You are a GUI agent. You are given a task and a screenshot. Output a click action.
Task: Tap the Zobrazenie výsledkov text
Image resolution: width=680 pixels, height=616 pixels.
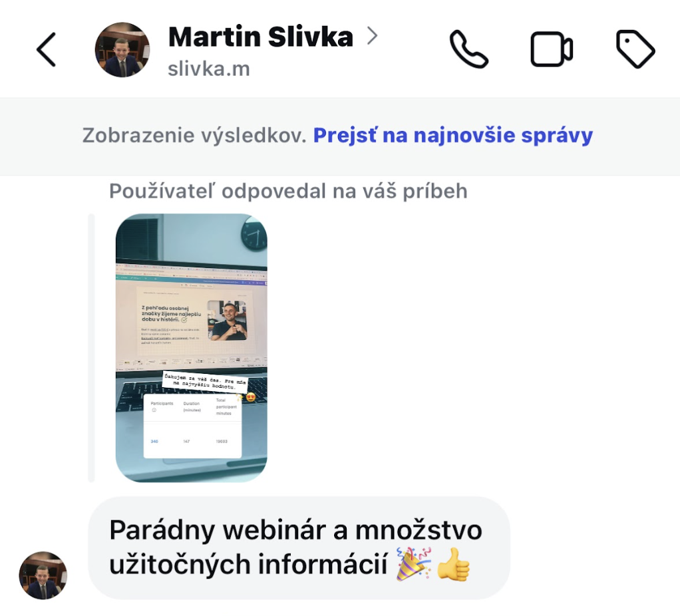(194, 135)
